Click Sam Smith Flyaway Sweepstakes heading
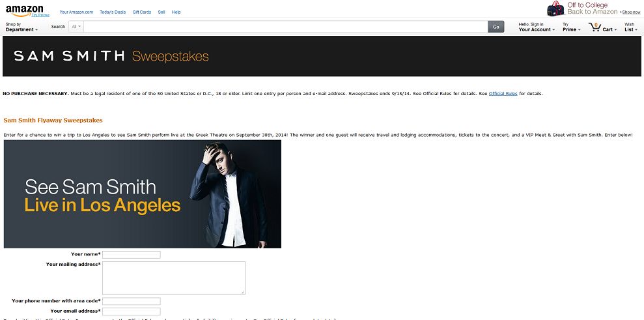 (53, 121)
